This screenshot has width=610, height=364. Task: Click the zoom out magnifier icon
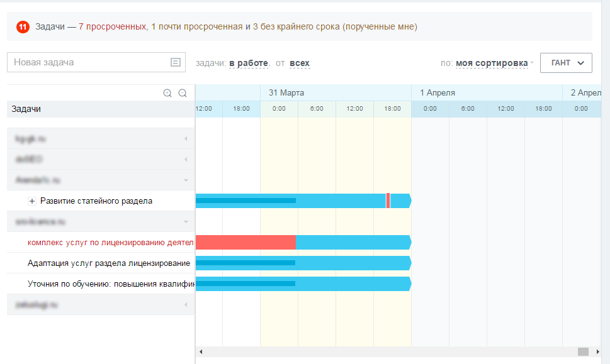pyautogui.click(x=183, y=93)
